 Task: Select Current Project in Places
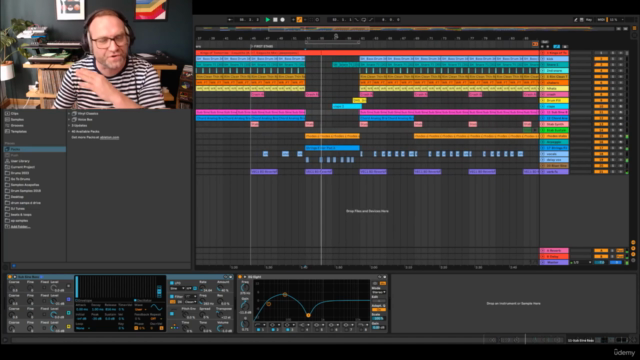click(x=22, y=167)
